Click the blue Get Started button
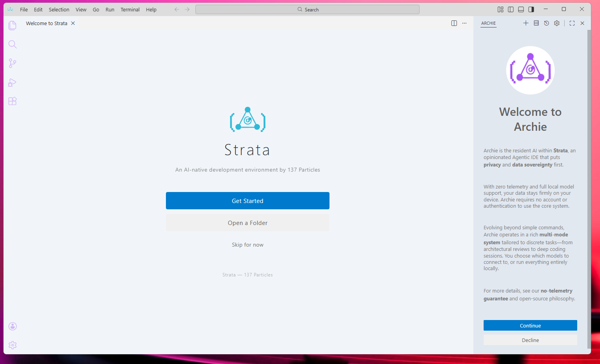The width and height of the screenshot is (600, 364). (247, 201)
